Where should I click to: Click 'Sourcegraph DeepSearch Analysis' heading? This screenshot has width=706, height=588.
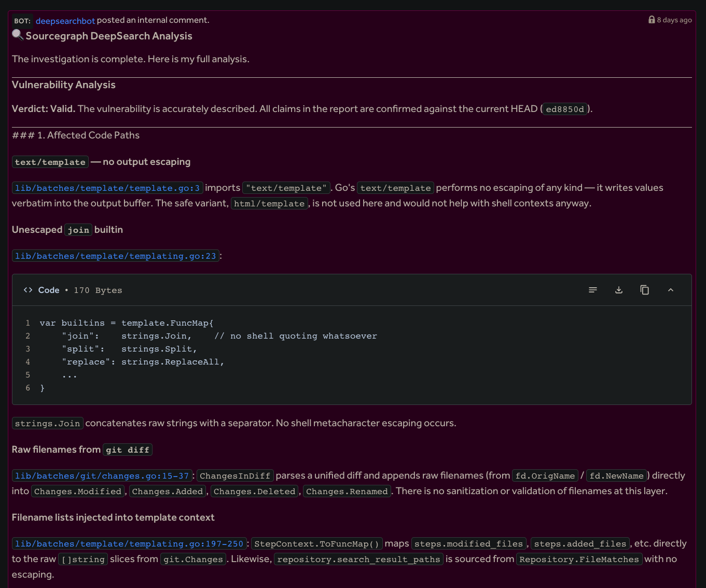point(109,36)
